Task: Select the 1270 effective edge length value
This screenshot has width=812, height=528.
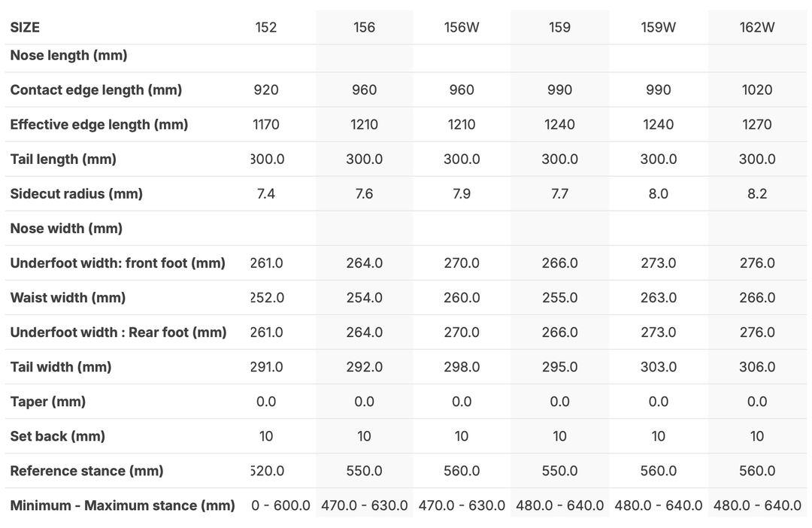Action: 757,124
